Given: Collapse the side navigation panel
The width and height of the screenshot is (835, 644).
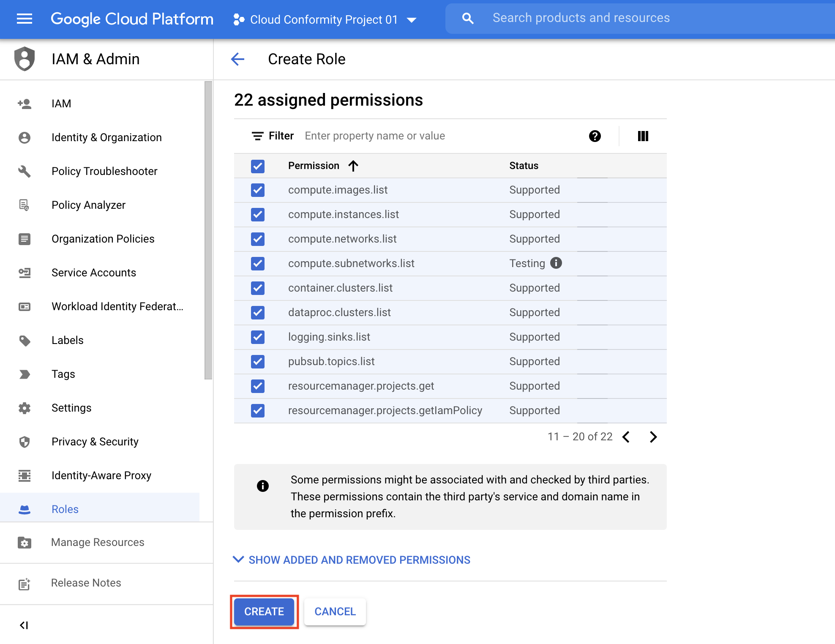Looking at the screenshot, I should tap(24, 625).
